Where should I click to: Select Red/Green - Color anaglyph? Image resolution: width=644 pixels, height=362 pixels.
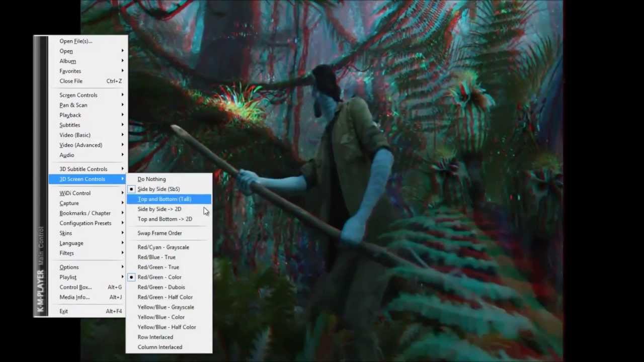pyautogui.click(x=169, y=277)
